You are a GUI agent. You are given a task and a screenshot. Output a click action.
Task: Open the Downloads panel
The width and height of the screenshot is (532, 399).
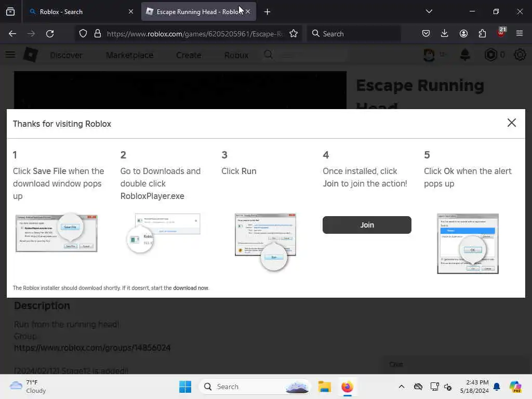pyautogui.click(x=445, y=34)
